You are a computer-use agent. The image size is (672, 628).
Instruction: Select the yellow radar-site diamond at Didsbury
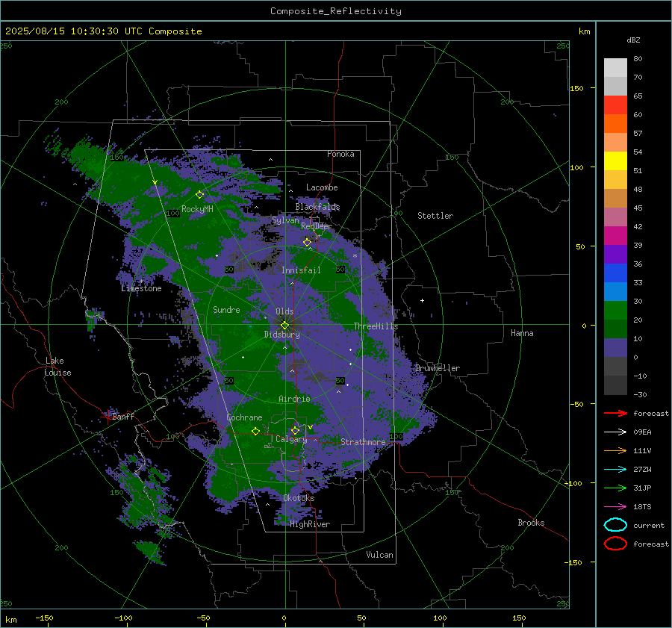coord(284,326)
